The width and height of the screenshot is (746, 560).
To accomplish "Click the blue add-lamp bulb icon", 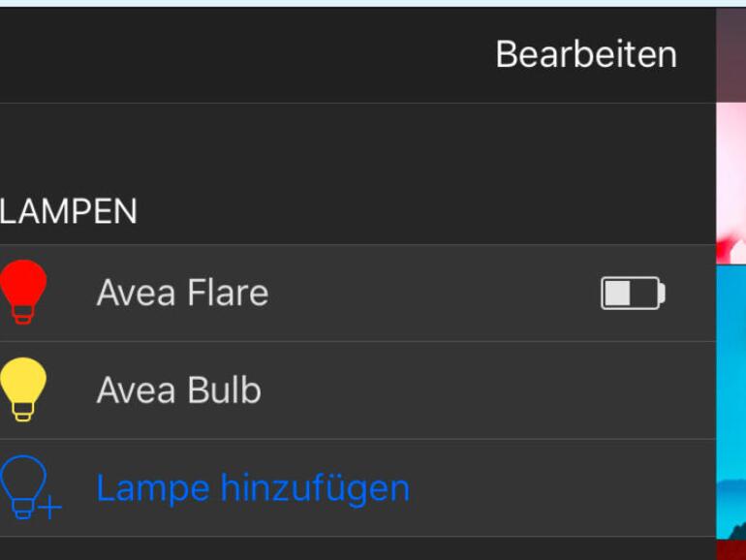I will point(23,484).
